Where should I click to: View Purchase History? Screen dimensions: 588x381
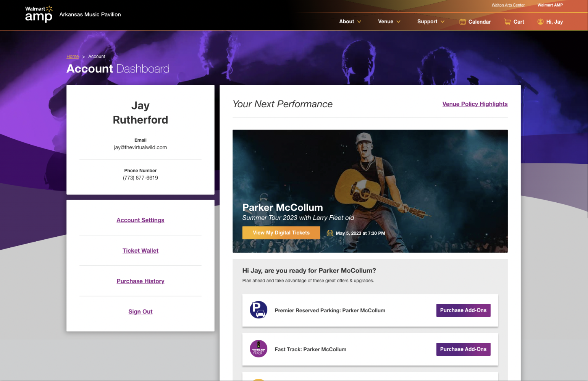(141, 281)
